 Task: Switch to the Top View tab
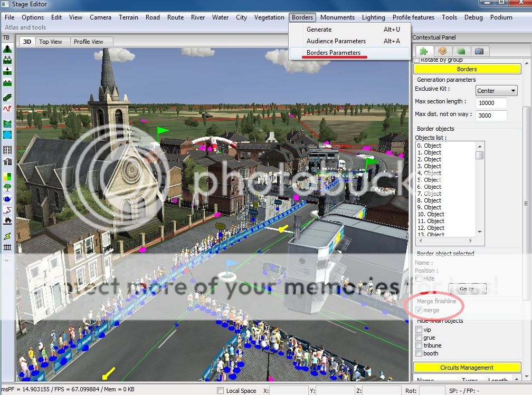click(51, 42)
